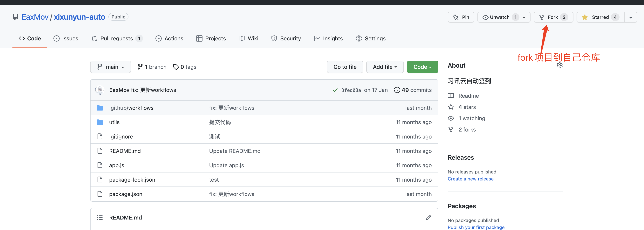Viewport: 644px width, 230px height.
Task: Click the README.md edit pencil icon
Action: pyautogui.click(x=428, y=218)
